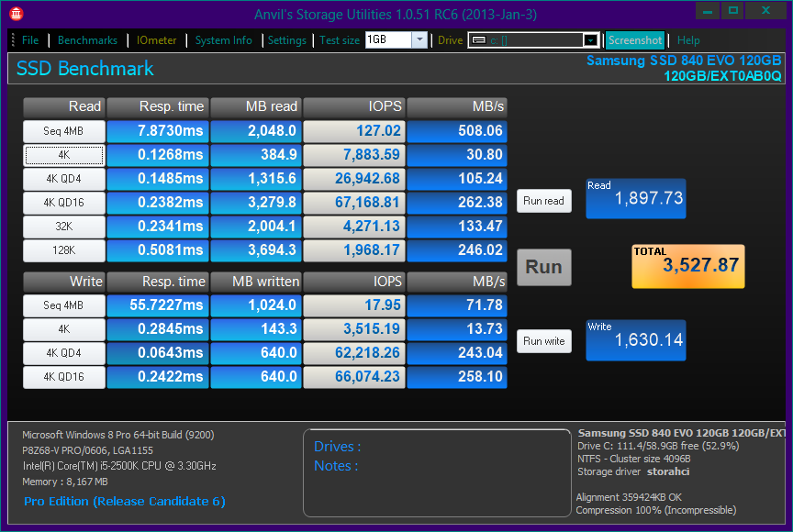Click the 66,074.23 write IOPS value

click(x=354, y=377)
